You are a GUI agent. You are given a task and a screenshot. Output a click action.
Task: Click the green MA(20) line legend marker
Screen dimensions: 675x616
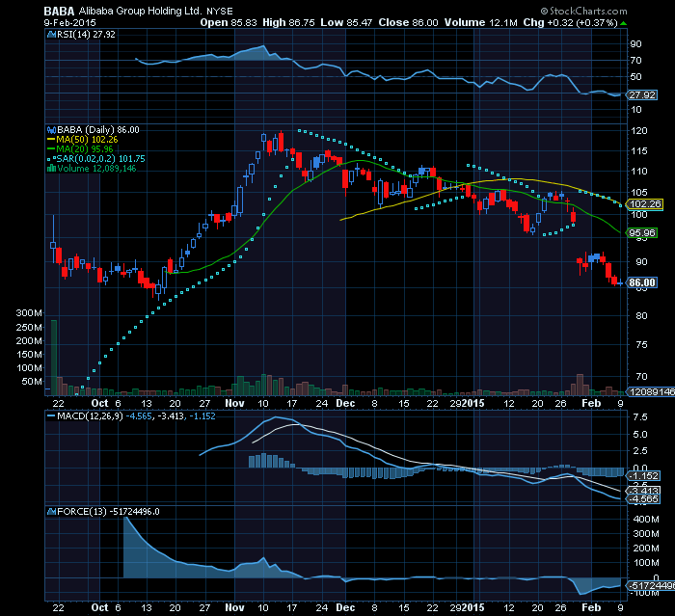coord(51,149)
